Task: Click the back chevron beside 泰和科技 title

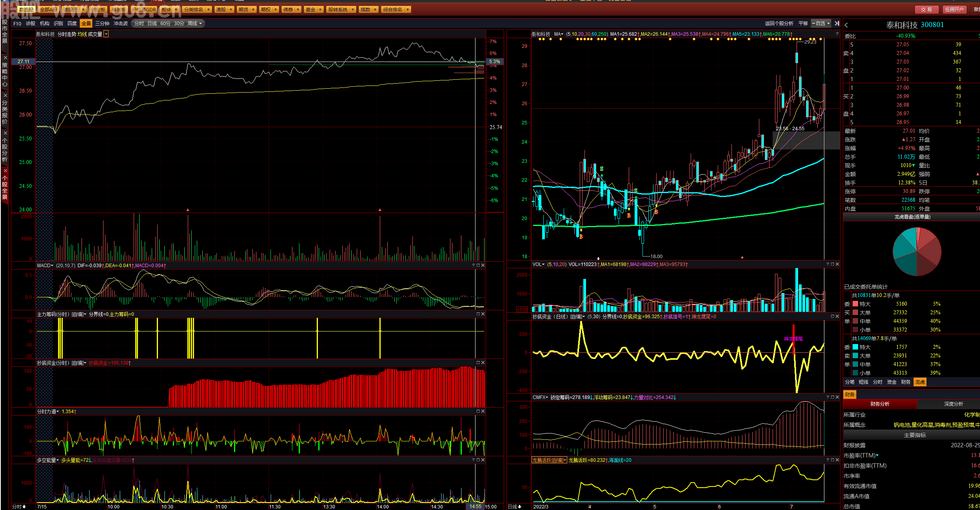Action: click(x=846, y=25)
